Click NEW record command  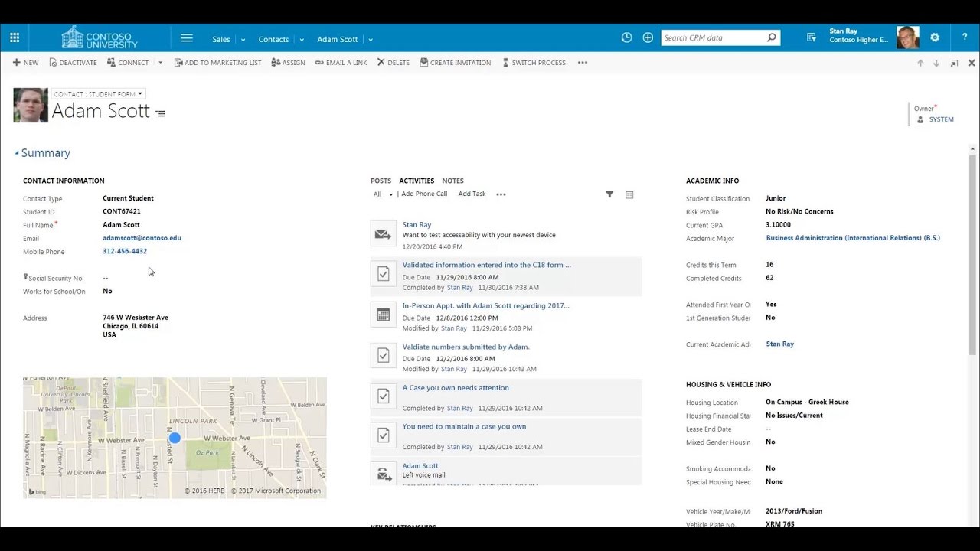click(25, 63)
